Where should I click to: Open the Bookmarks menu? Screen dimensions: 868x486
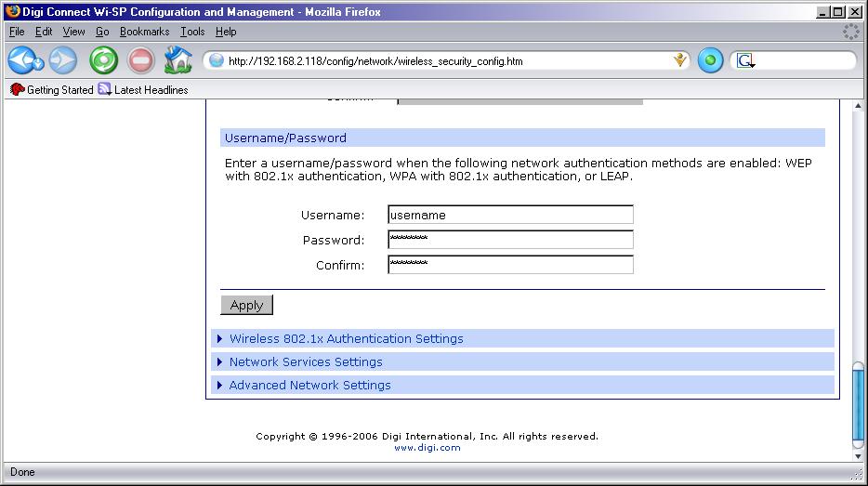[144, 32]
